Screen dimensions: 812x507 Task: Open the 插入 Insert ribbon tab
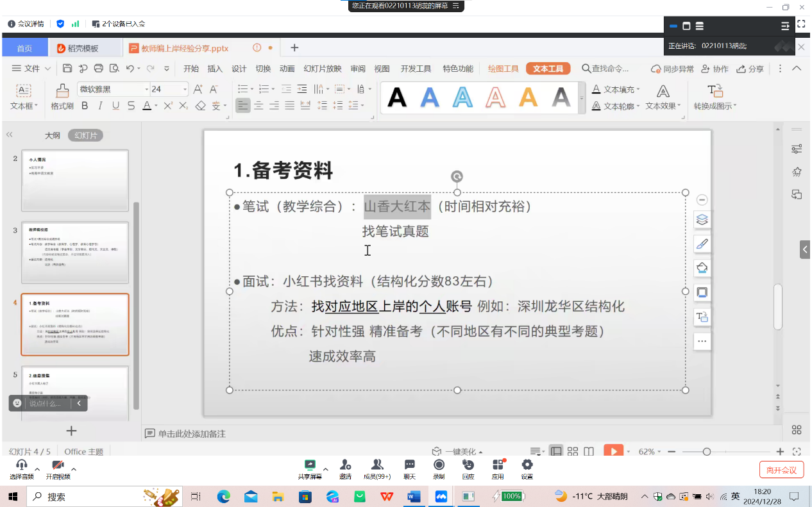(215, 69)
